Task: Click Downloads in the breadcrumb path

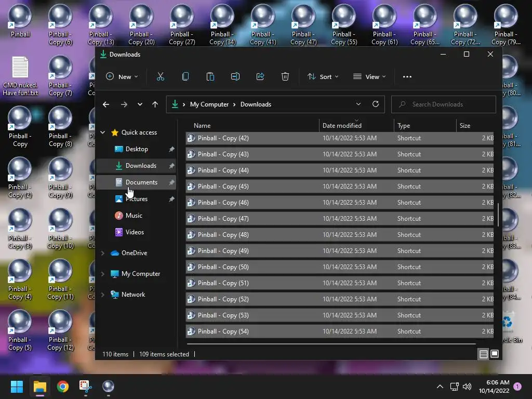Action: coord(256,104)
